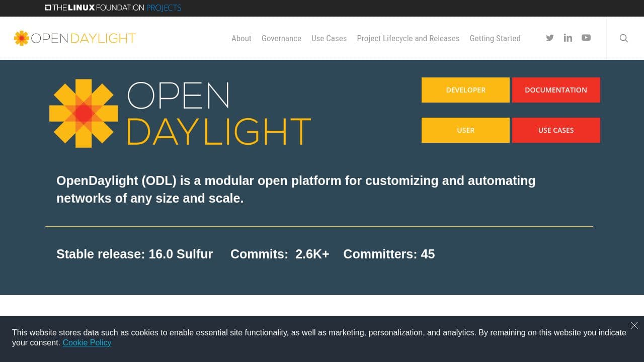Open the About menu
The image size is (644, 362).
point(242,38)
